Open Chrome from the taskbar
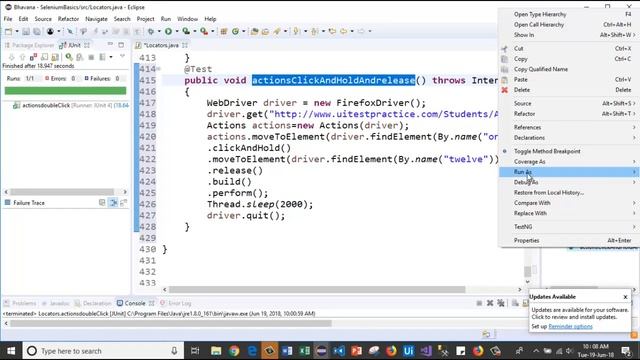The height and width of the screenshot is (360, 640). (234, 351)
